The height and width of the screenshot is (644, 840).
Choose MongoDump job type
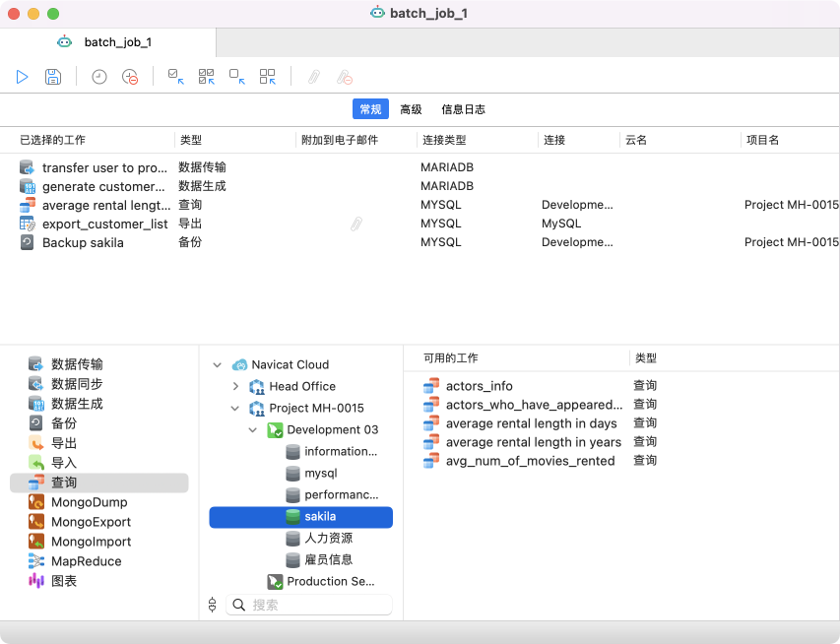click(99, 502)
